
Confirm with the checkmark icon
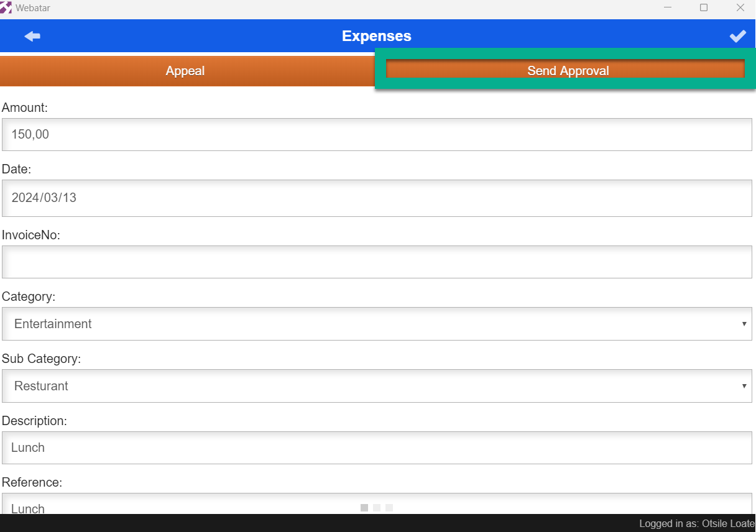738,36
